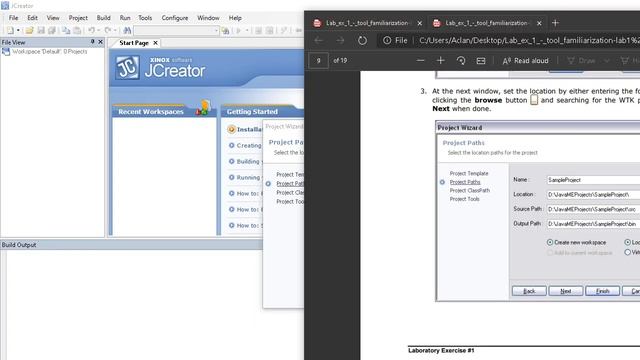Click the PDF fit to page icon

tap(481, 61)
